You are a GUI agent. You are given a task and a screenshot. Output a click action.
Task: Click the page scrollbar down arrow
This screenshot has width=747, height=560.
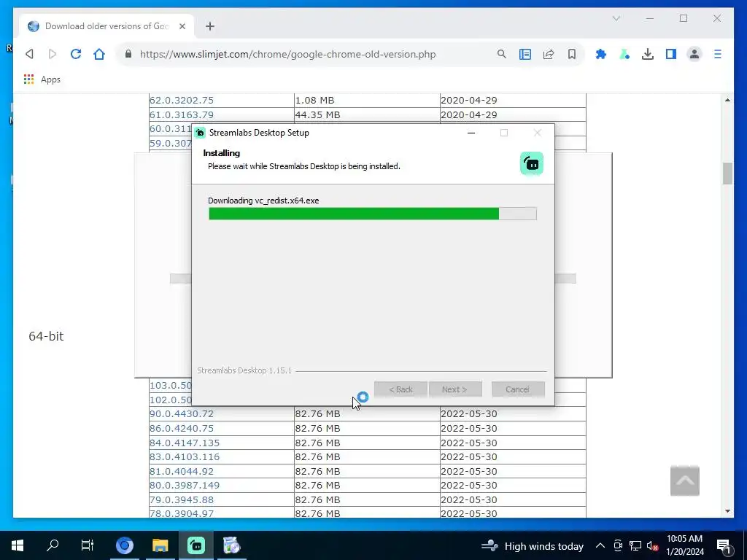(x=727, y=511)
